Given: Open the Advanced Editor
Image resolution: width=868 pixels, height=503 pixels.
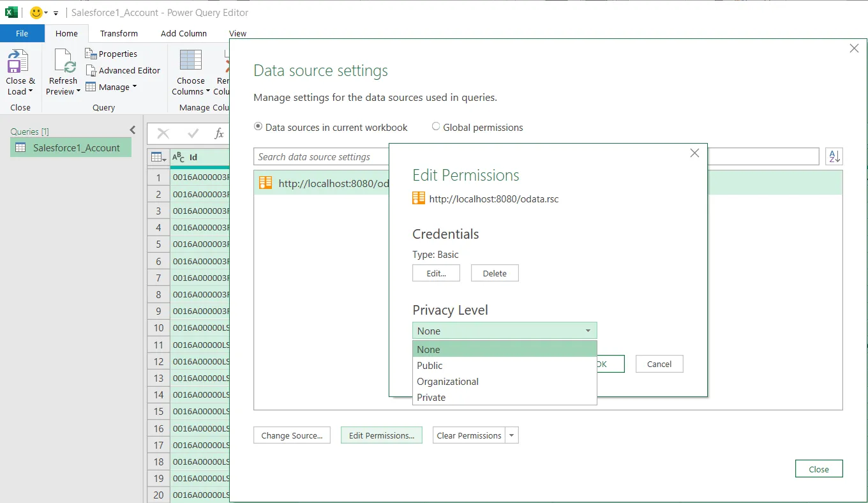Looking at the screenshot, I should pyautogui.click(x=123, y=70).
